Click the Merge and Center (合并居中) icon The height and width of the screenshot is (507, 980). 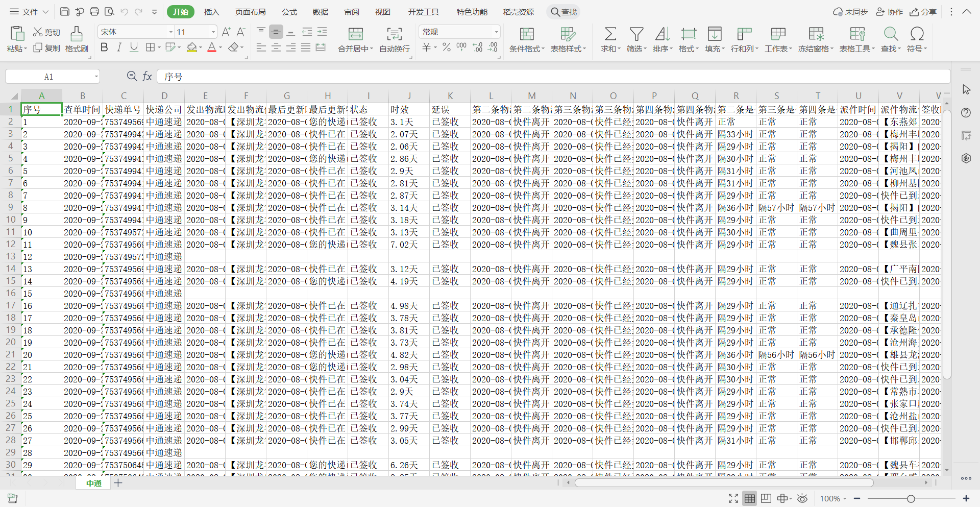pyautogui.click(x=355, y=34)
